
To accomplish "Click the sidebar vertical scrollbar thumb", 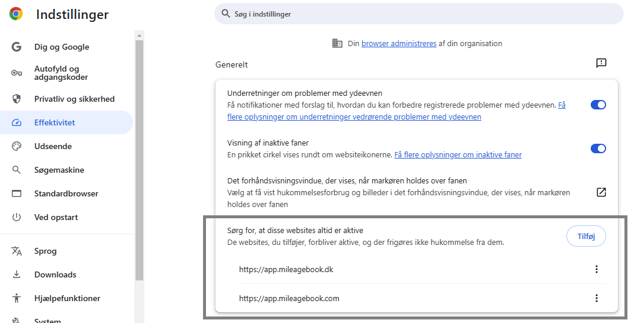I will (139, 160).
